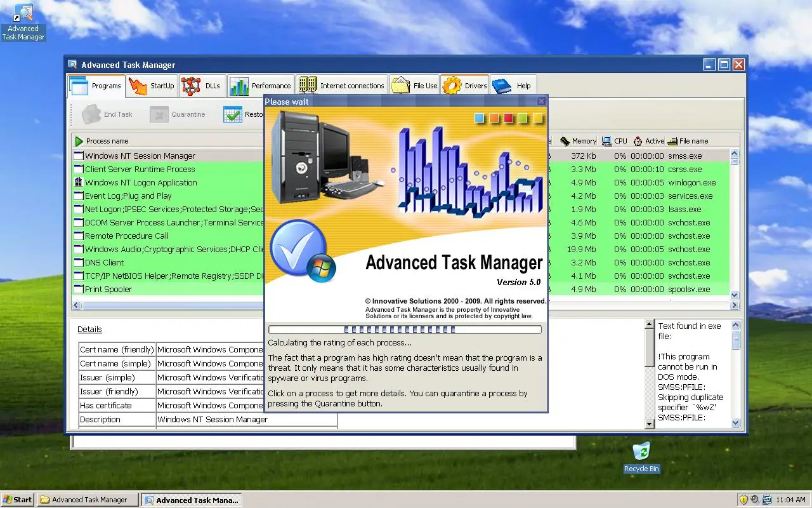Screen dimensions: 812x508
Task: Click the exe text panel scroll up arrow
Action: (x=736, y=324)
